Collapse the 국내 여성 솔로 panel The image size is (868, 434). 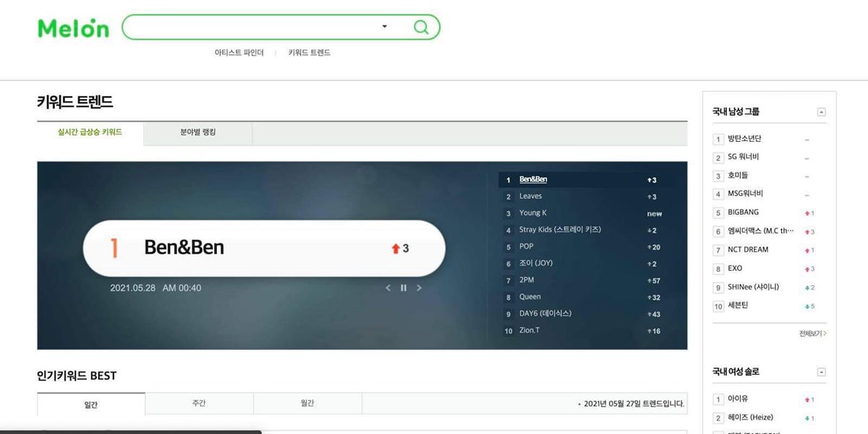(x=821, y=372)
